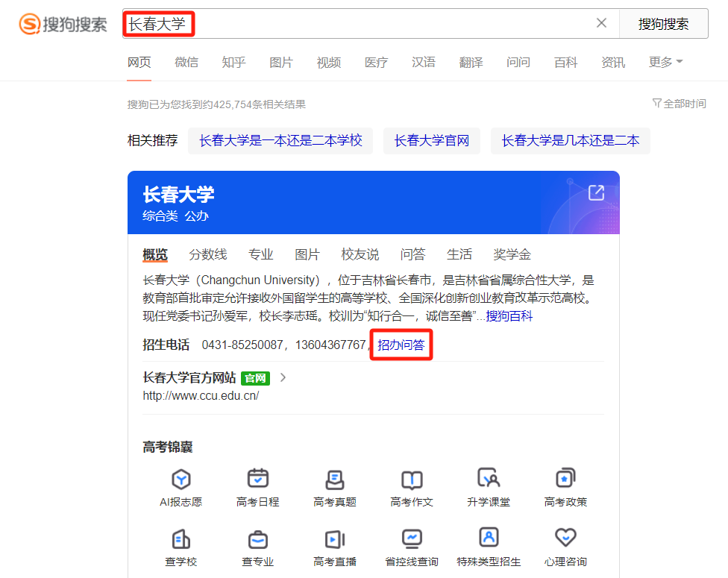Expand the official website chevron arrow
Screen dimensions: 728x578
click(x=283, y=377)
